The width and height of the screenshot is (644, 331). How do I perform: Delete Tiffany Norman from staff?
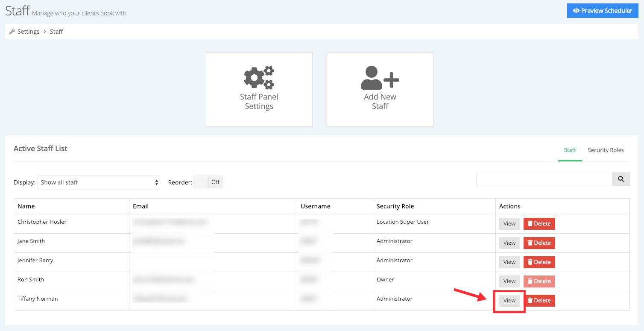[x=539, y=301]
